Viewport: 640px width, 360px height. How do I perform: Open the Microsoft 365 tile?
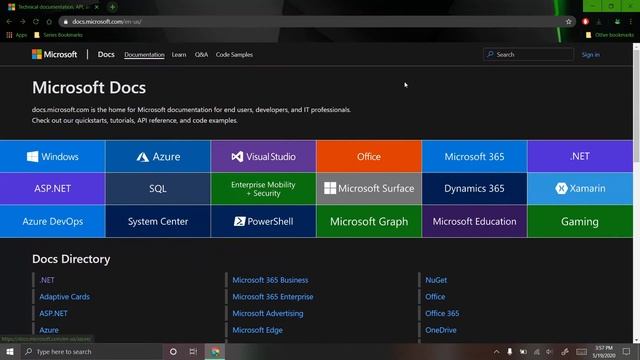[x=474, y=156]
